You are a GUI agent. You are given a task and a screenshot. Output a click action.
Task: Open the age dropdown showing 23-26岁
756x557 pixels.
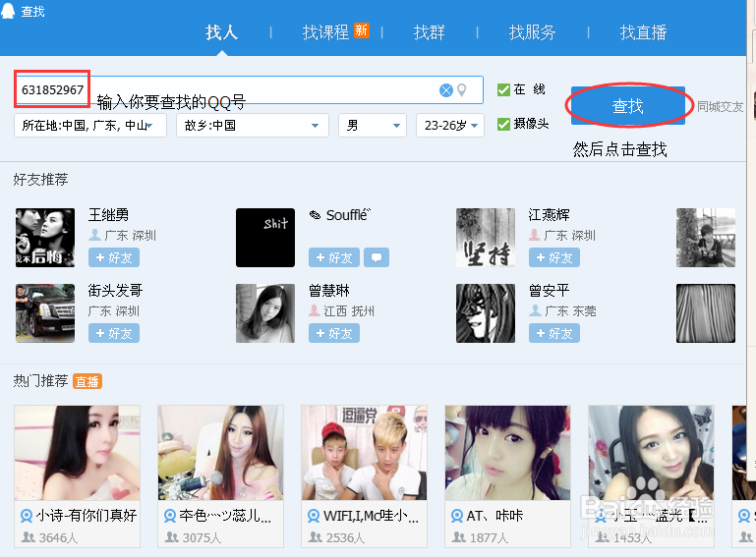[x=450, y=126]
